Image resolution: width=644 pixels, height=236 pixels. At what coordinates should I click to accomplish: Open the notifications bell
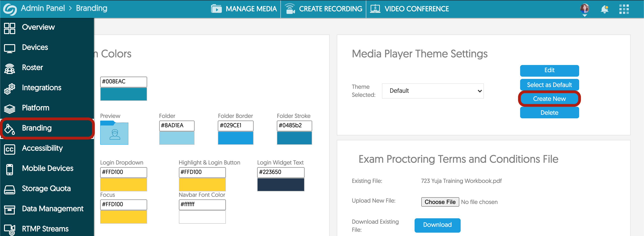[604, 9]
